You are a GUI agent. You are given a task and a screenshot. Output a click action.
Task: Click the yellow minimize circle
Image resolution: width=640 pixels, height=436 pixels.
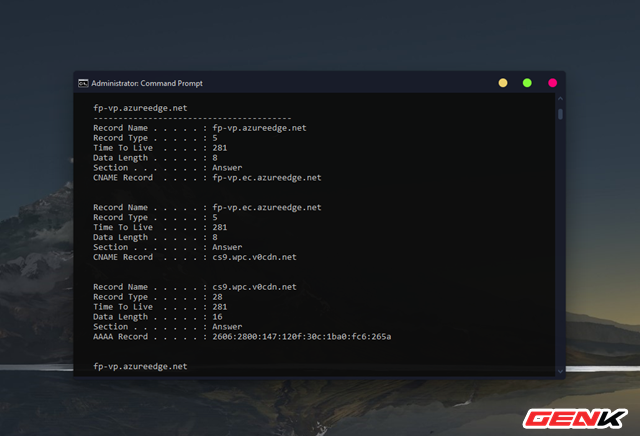(x=503, y=83)
